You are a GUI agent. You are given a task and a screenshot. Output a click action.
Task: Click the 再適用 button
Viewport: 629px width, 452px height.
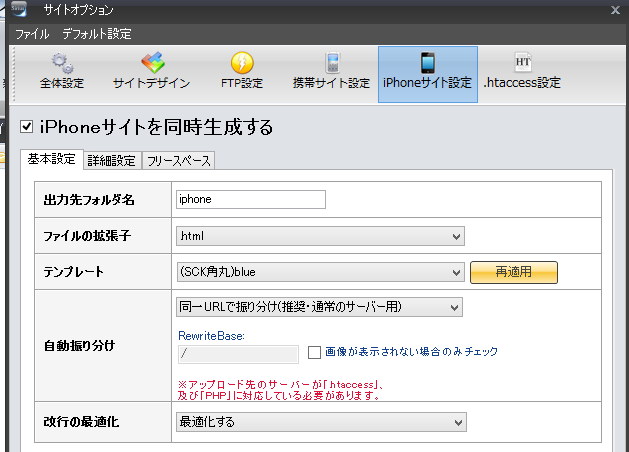514,272
